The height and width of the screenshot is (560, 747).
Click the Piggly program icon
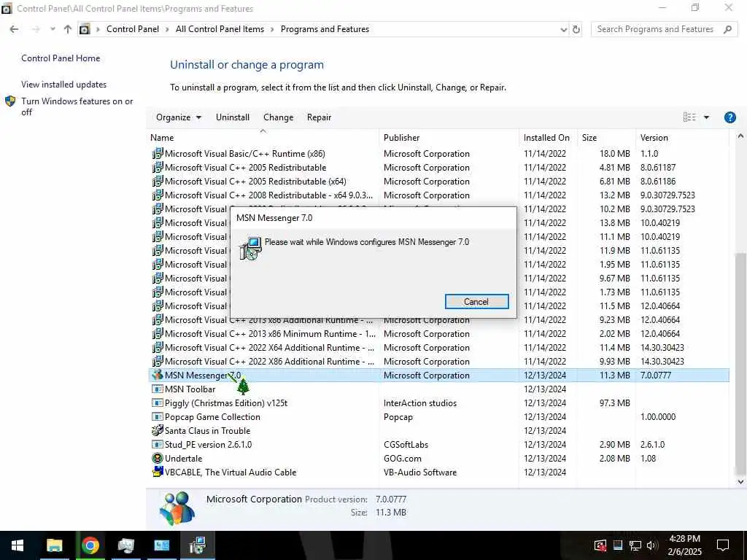pyautogui.click(x=158, y=402)
